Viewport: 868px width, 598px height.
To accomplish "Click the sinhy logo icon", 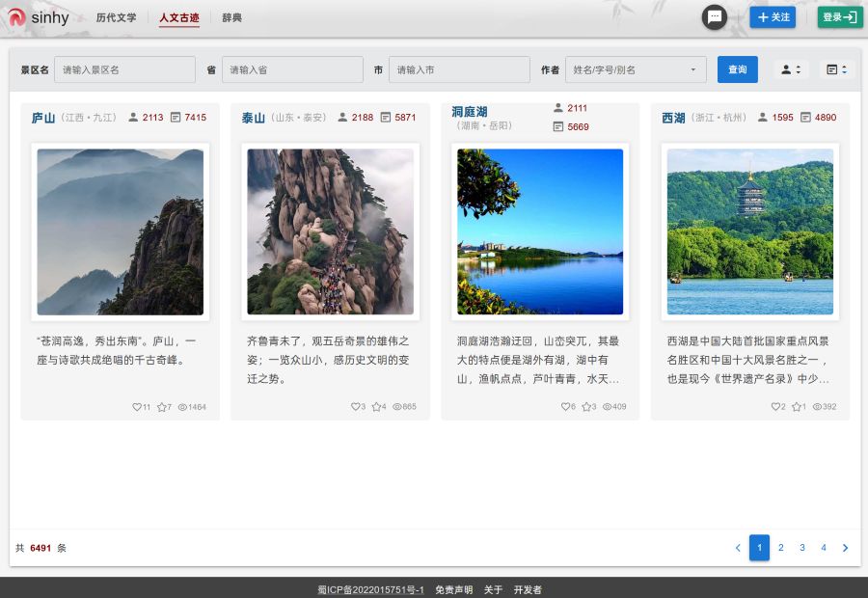I will (16, 17).
